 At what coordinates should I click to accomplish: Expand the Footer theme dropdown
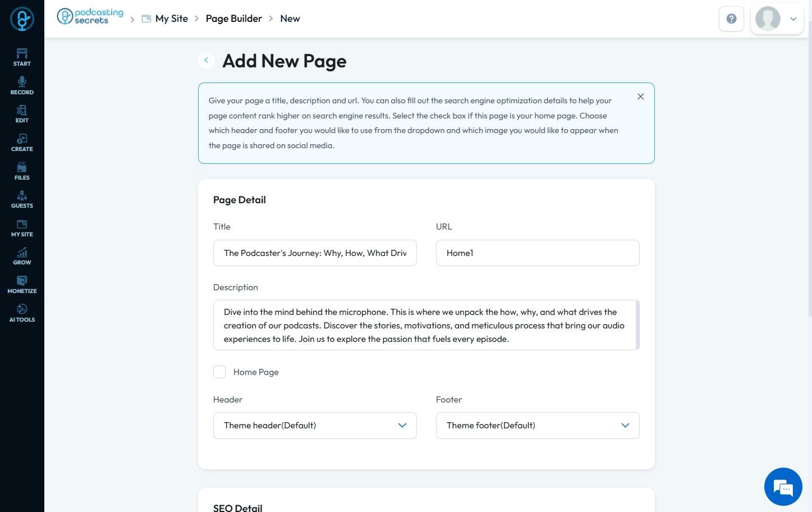coord(537,426)
